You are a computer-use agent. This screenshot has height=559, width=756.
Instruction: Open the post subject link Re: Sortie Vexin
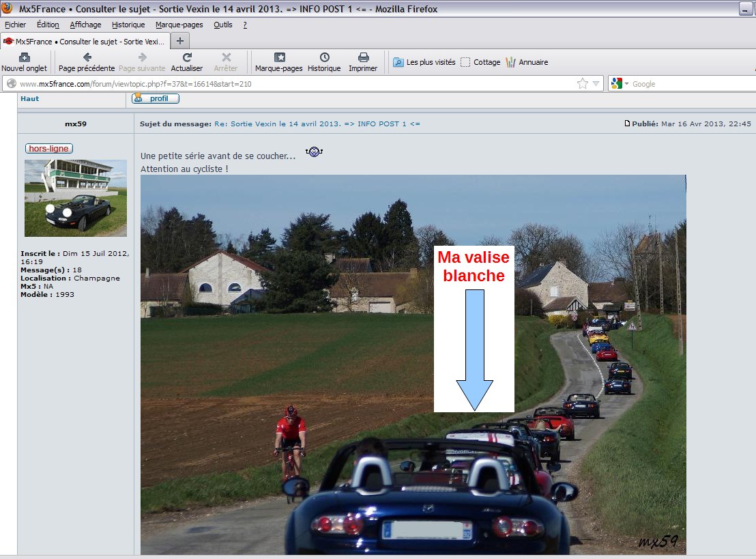[x=317, y=124]
